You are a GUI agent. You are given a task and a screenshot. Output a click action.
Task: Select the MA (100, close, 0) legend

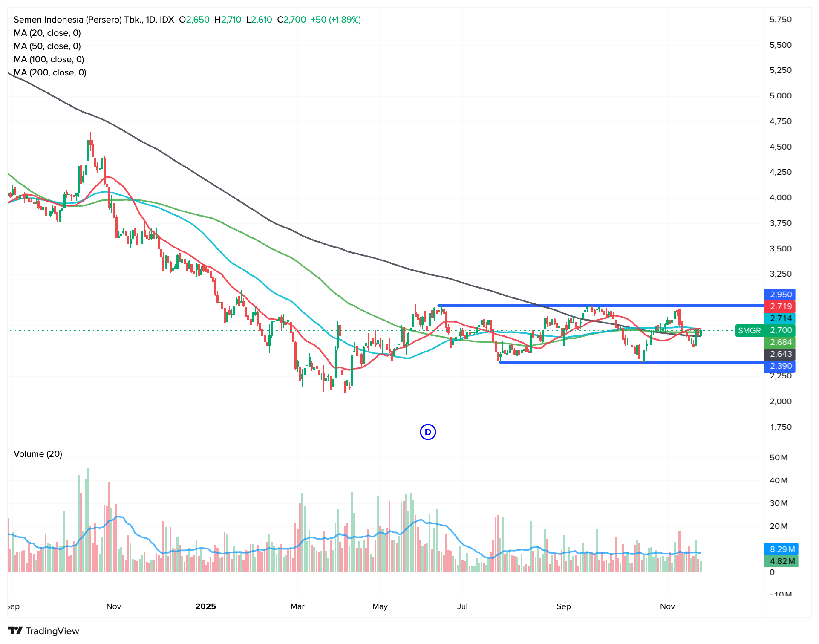click(x=49, y=59)
